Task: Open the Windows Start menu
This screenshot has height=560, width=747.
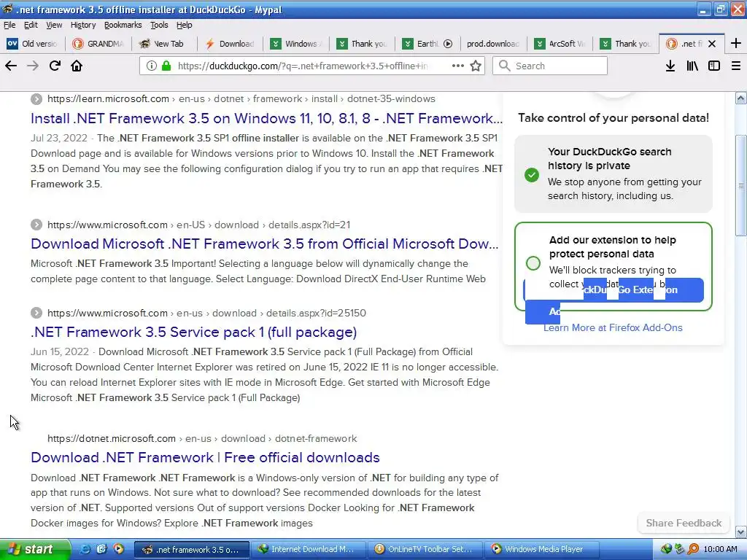Action: pos(34,549)
